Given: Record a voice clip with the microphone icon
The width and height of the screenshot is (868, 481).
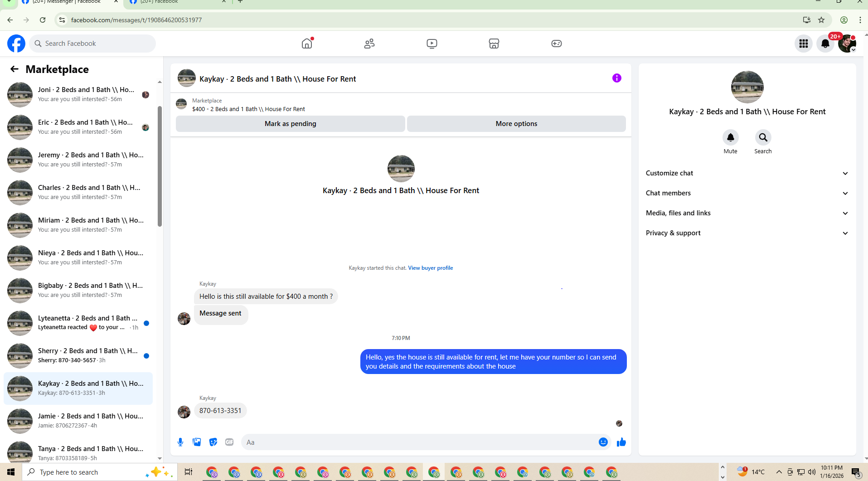Looking at the screenshot, I should tap(180, 442).
